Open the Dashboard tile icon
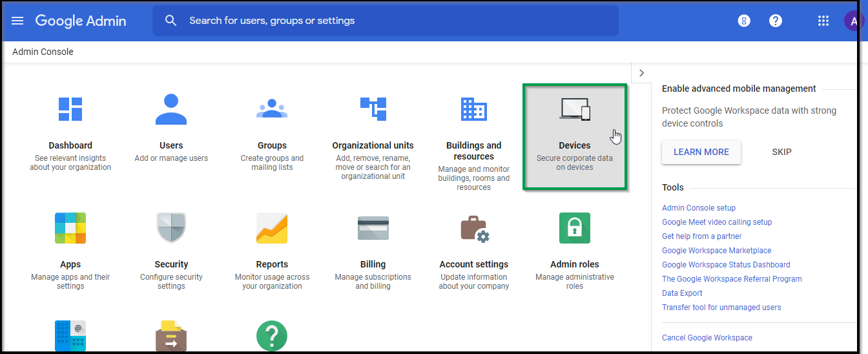This screenshot has width=868, height=354. coord(70,109)
